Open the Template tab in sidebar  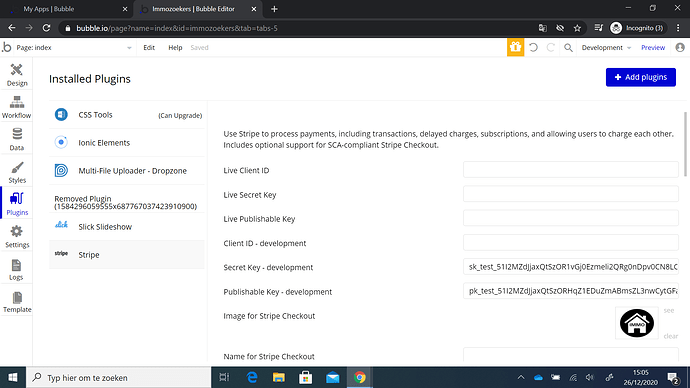click(17, 302)
